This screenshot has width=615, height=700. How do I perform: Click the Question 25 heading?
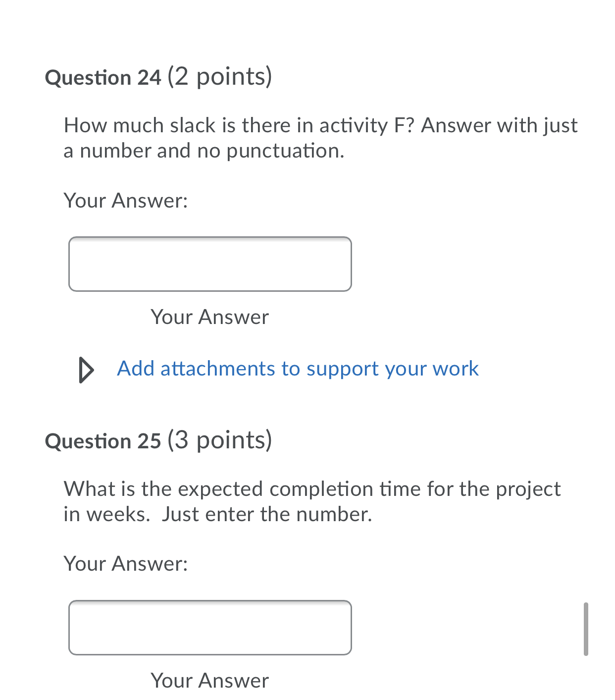pos(103,440)
